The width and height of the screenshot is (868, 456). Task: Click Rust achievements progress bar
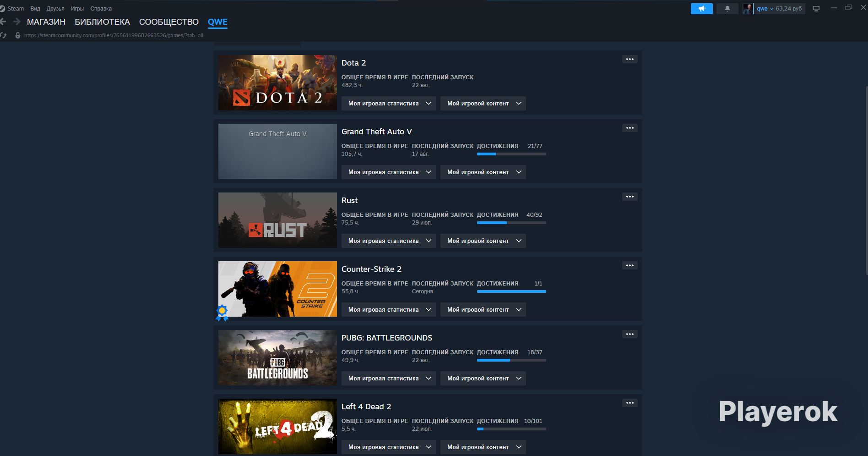[x=511, y=223]
